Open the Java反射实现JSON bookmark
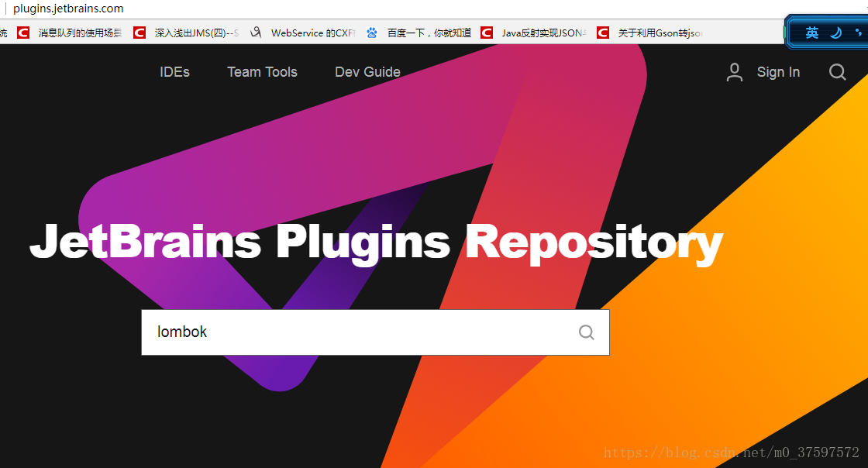The height and width of the screenshot is (468, 868). point(544,33)
